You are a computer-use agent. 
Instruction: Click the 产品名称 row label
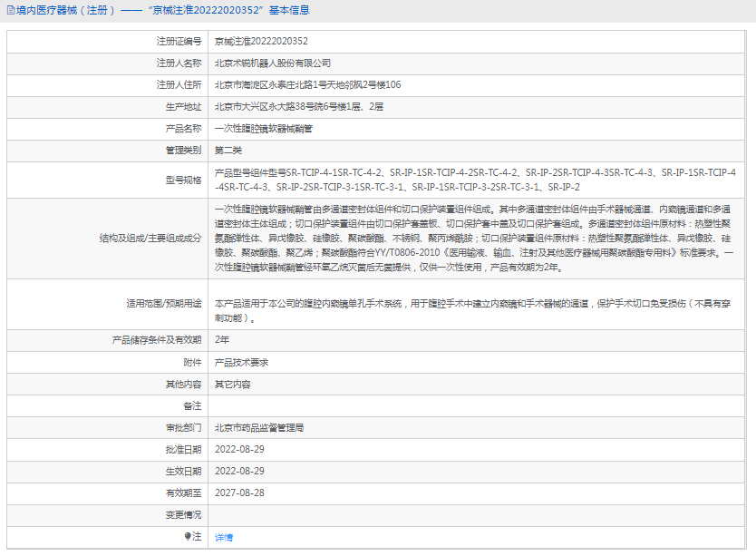point(184,129)
